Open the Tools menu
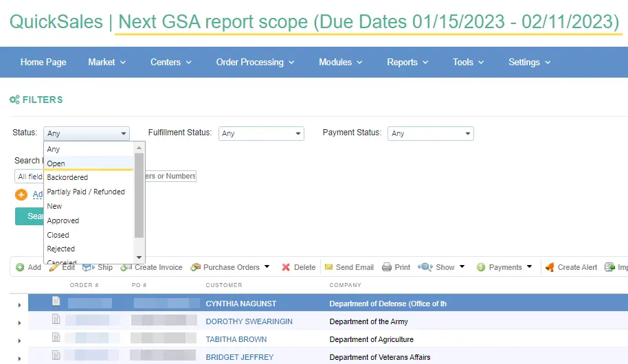This screenshot has height=364, width=628. [x=468, y=62]
